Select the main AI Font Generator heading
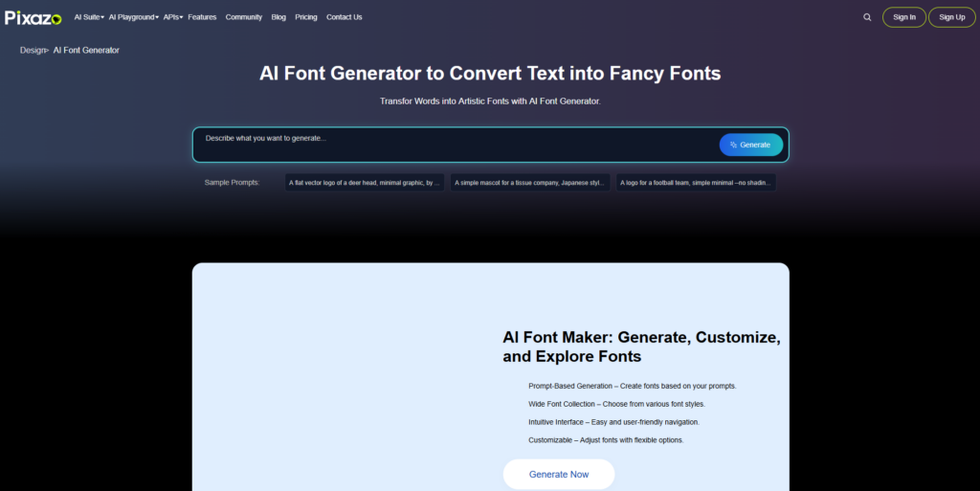The image size is (980, 491). click(490, 73)
